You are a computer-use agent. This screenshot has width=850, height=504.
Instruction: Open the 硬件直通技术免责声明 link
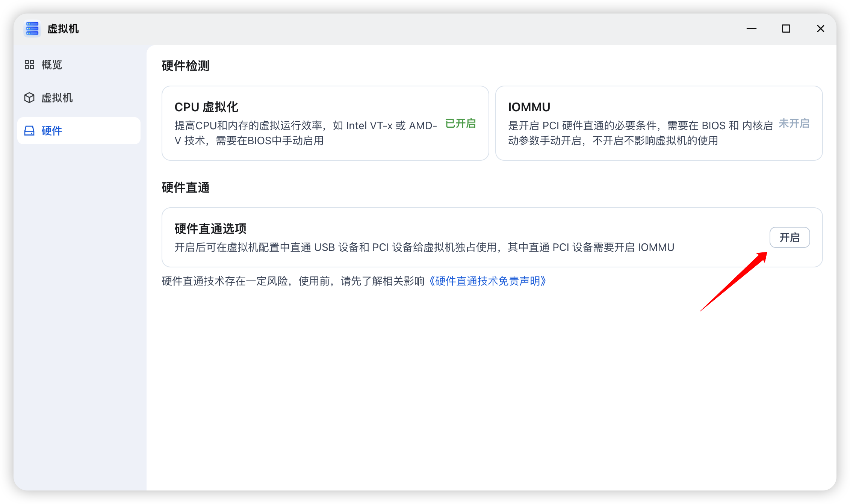click(x=487, y=281)
